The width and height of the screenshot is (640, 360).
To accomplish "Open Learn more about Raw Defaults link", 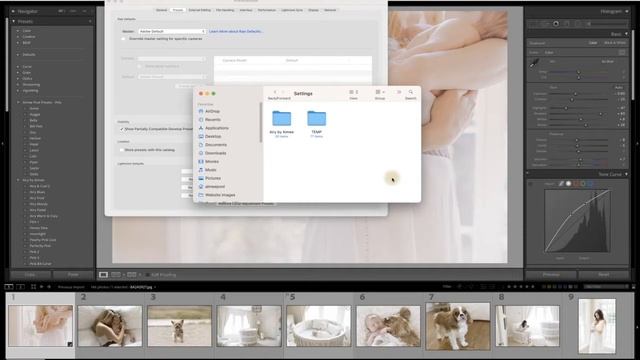I will pyautogui.click(x=236, y=31).
